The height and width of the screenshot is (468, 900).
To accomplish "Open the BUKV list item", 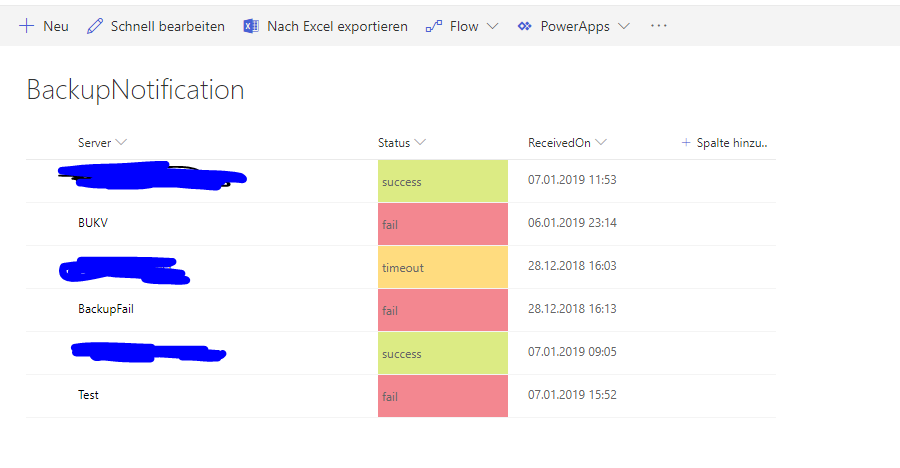I will [x=93, y=223].
